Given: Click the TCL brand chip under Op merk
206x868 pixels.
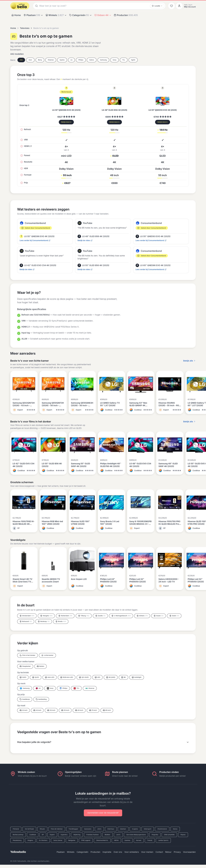Looking at the screenshot, I should 76,688.
